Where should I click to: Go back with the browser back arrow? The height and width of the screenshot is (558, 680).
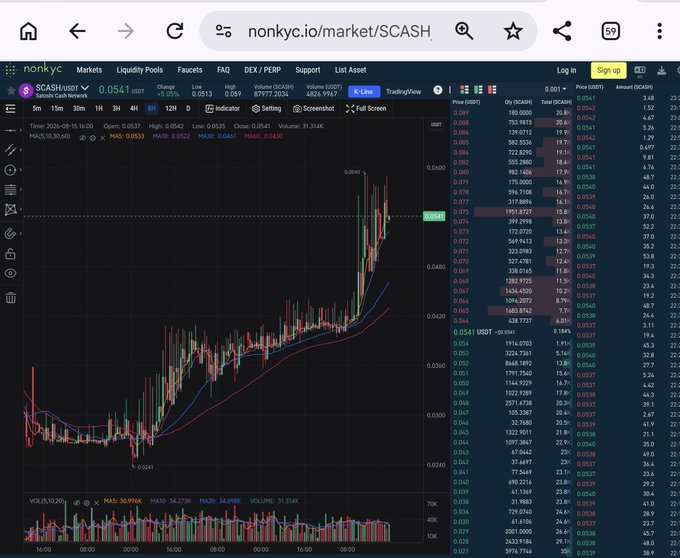point(77,31)
